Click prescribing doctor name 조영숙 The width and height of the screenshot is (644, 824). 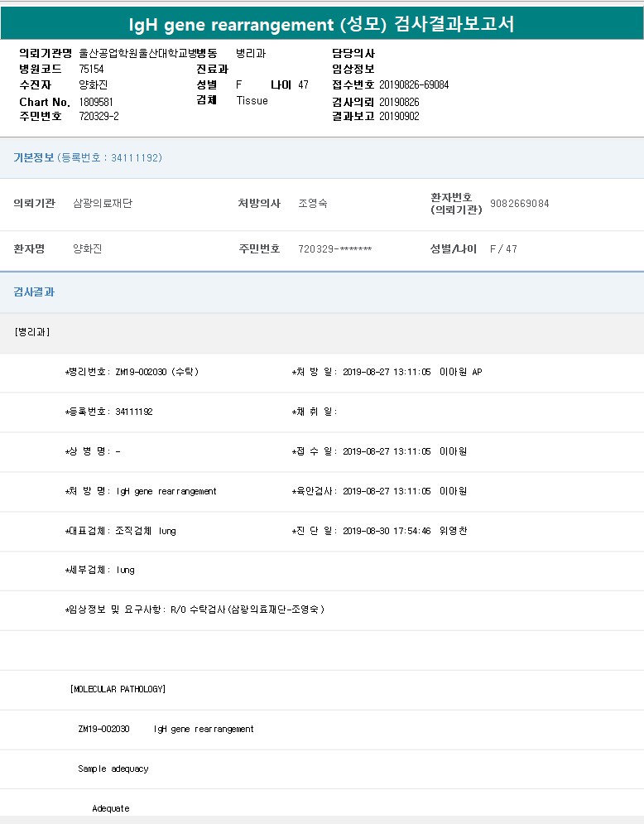312,204
